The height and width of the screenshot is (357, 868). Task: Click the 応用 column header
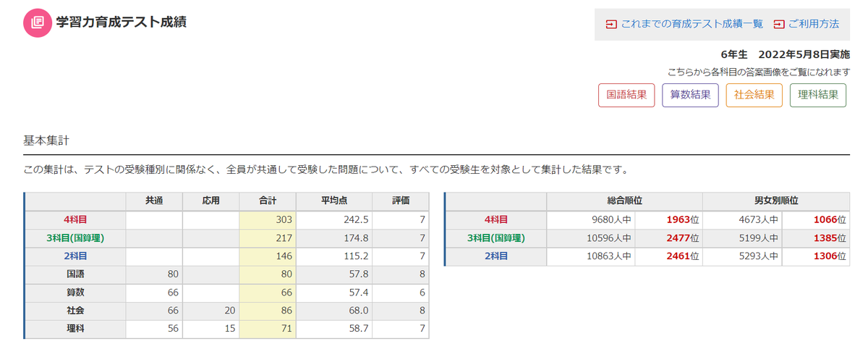tap(210, 201)
